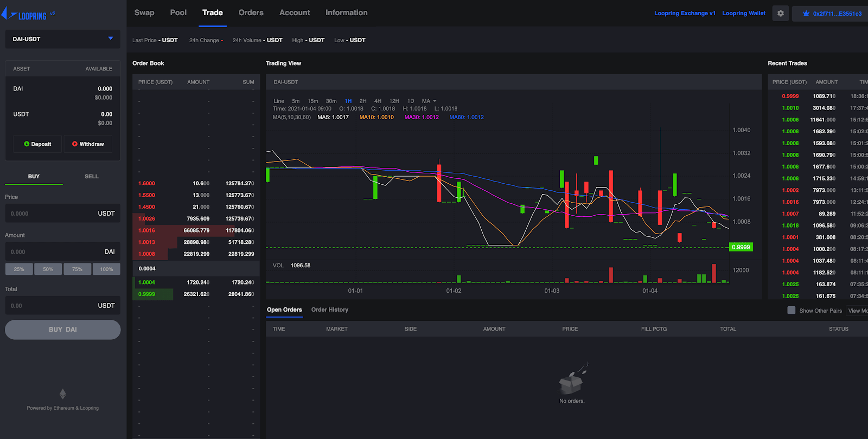Viewport: 868px width, 439px height.
Task: Select the 1H chart interval
Action: tap(348, 101)
